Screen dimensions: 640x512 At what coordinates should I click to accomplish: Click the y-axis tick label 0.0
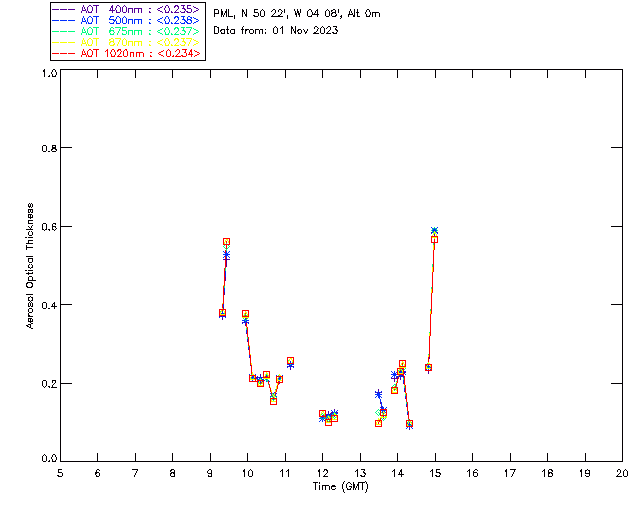[x=49, y=459]
